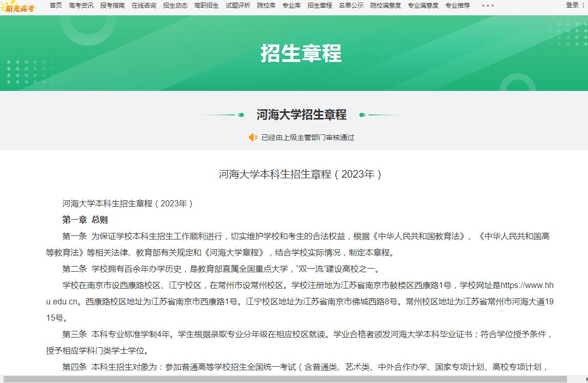Open the 高职招生 section
Image resolution: width=588 pixels, height=383 pixels.
click(x=207, y=5)
